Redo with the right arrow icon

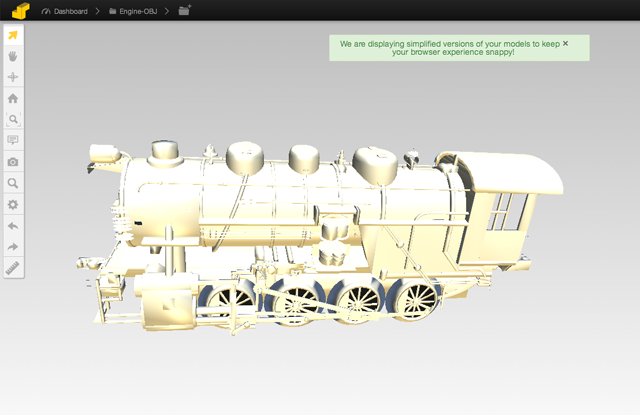pos(13,246)
